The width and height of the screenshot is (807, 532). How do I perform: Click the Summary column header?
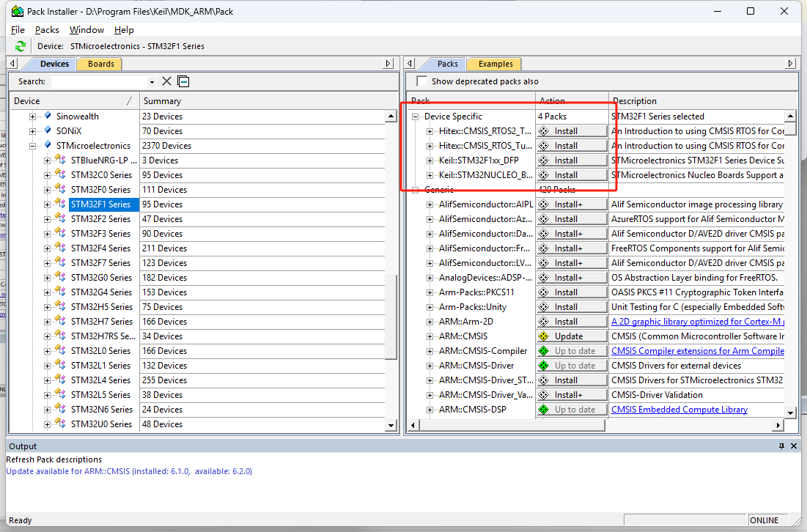coord(262,101)
